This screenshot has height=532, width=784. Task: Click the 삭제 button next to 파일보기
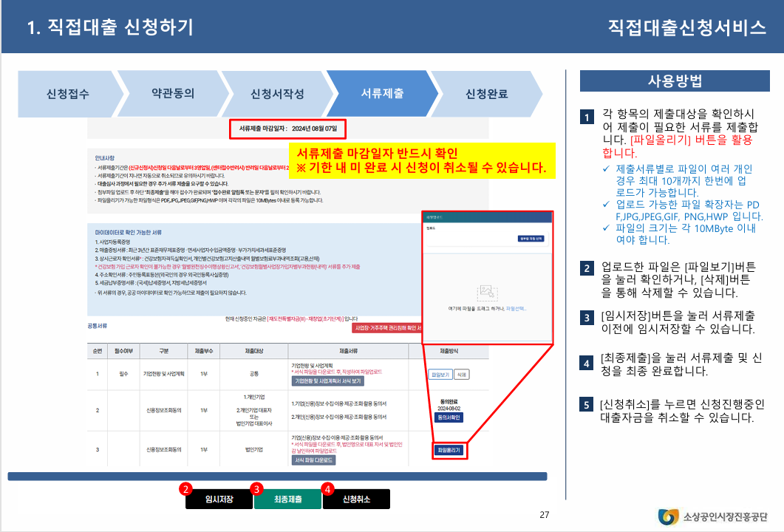(461, 375)
